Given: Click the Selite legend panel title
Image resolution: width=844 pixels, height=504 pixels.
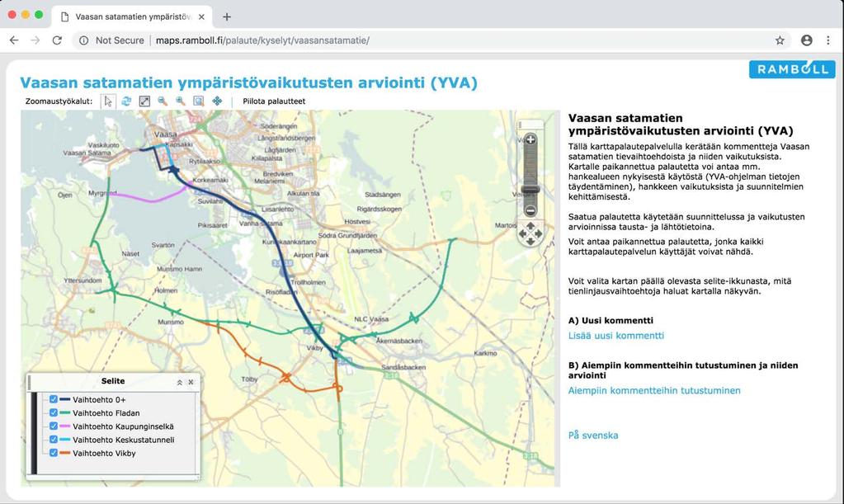Looking at the screenshot, I should 113,381.
